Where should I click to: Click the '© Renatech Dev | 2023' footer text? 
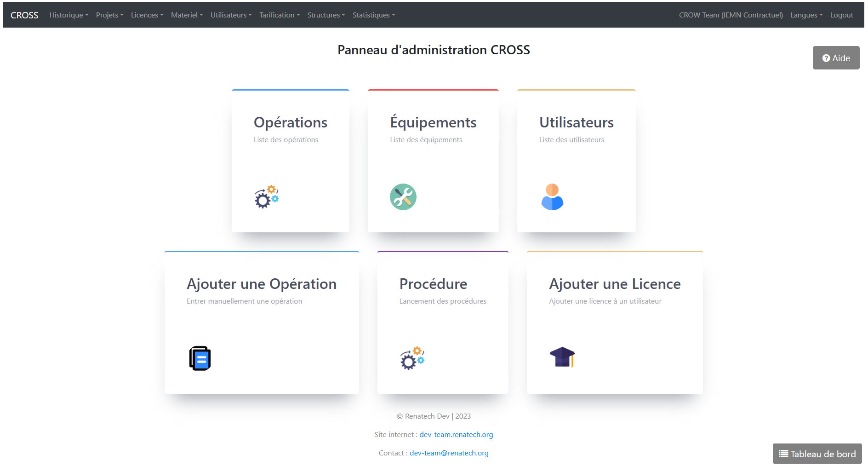click(x=434, y=416)
